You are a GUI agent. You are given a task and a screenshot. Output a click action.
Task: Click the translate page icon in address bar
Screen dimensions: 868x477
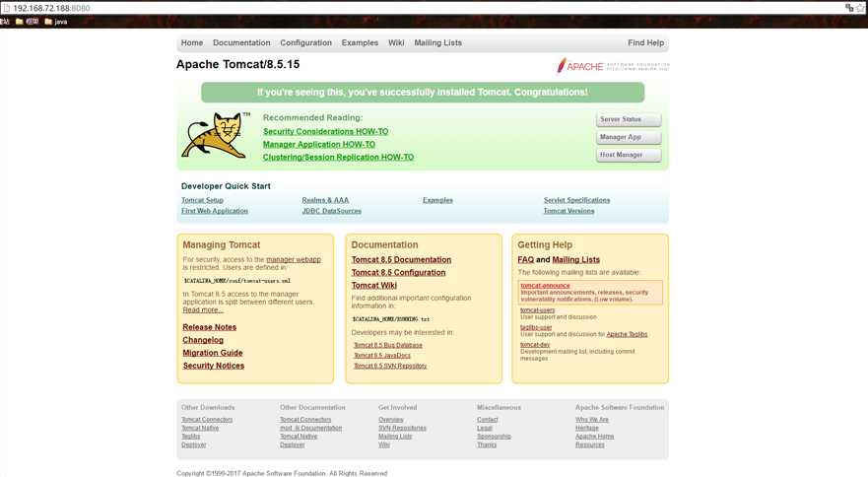[x=849, y=8]
